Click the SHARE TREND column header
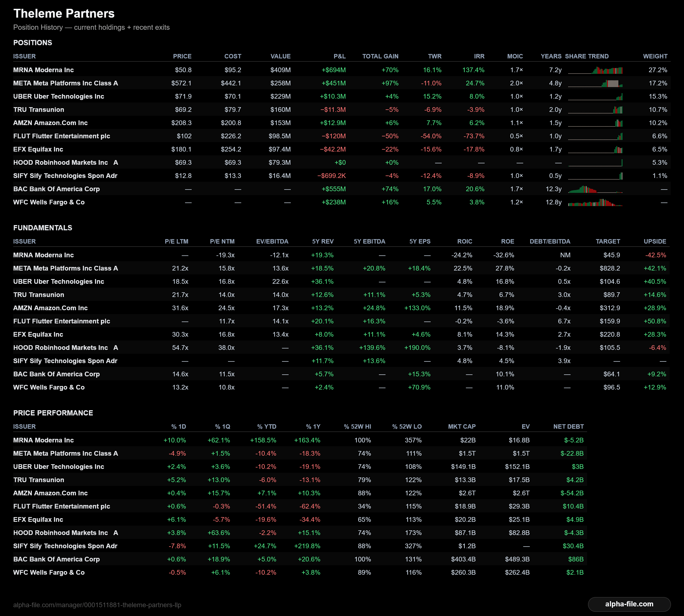 click(x=587, y=56)
